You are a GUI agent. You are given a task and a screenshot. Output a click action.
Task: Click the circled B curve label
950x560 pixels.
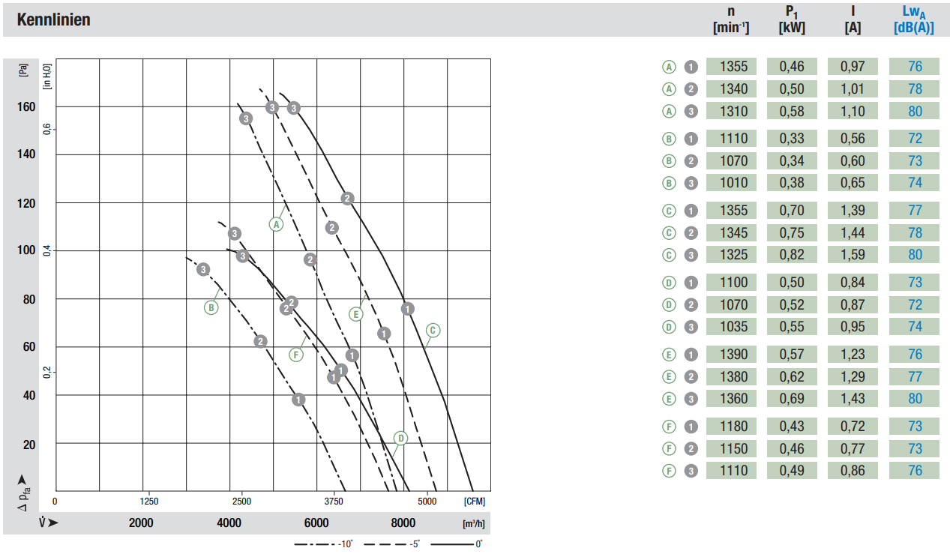point(211,307)
